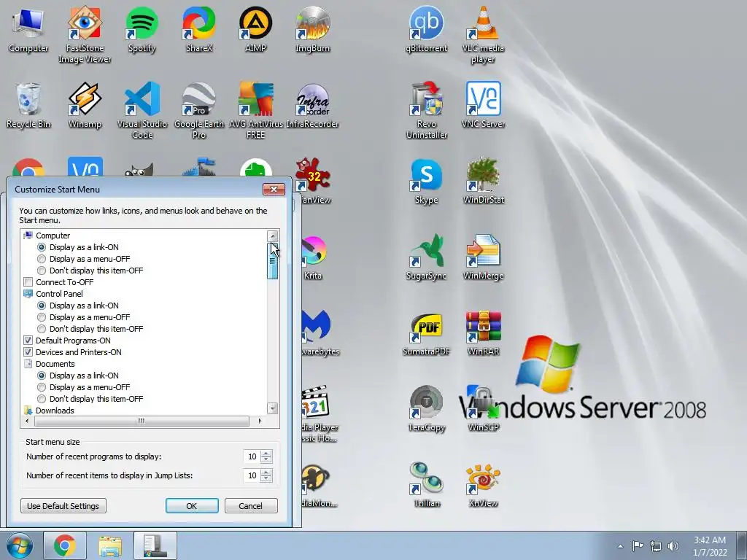Enable the Connect To checkbox
The image size is (747, 560).
tap(28, 282)
